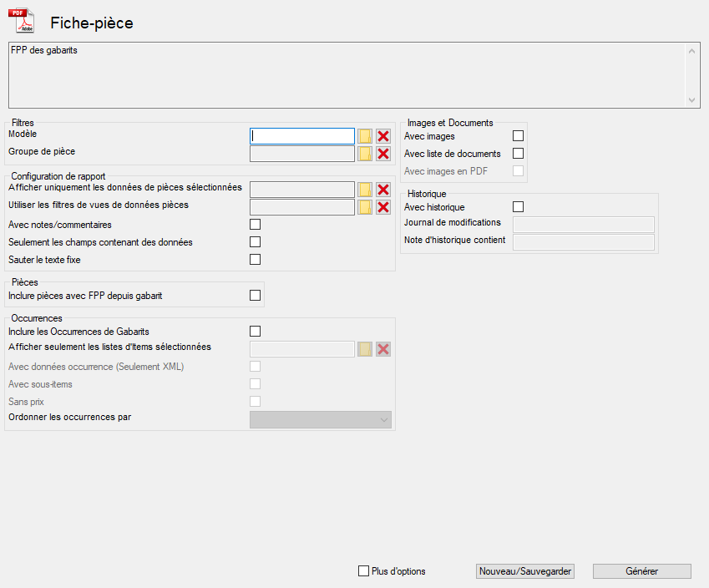Clear the Modèle filter with red X
This screenshot has width=709, height=588.
click(383, 136)
